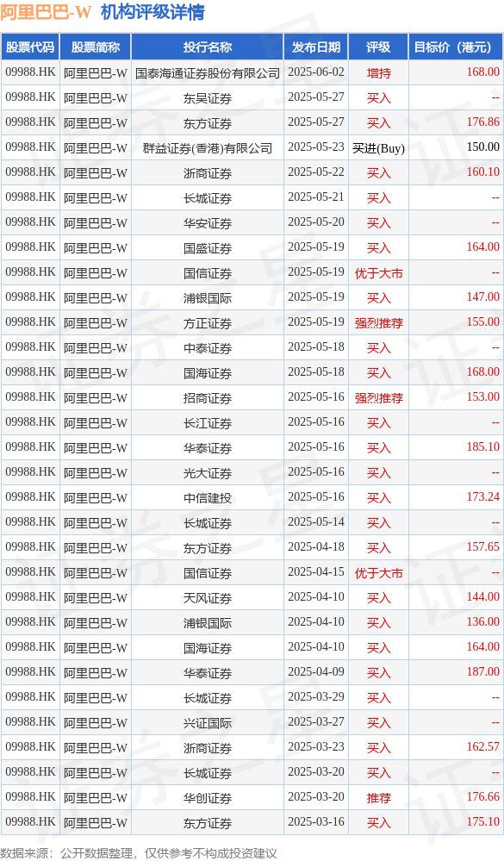Click the 评级 column header
This screenshot has width=504, height=861.
(x=378, y=47)
